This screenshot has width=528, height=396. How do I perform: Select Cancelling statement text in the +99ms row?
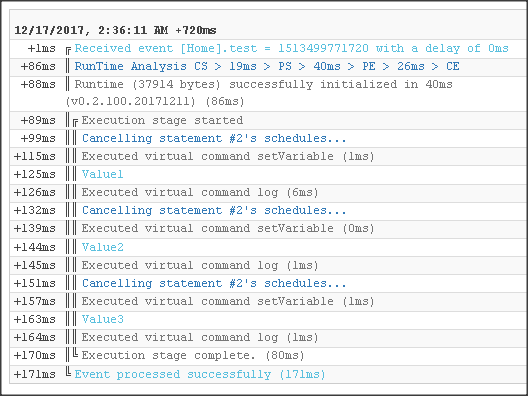tap(214, 138)
